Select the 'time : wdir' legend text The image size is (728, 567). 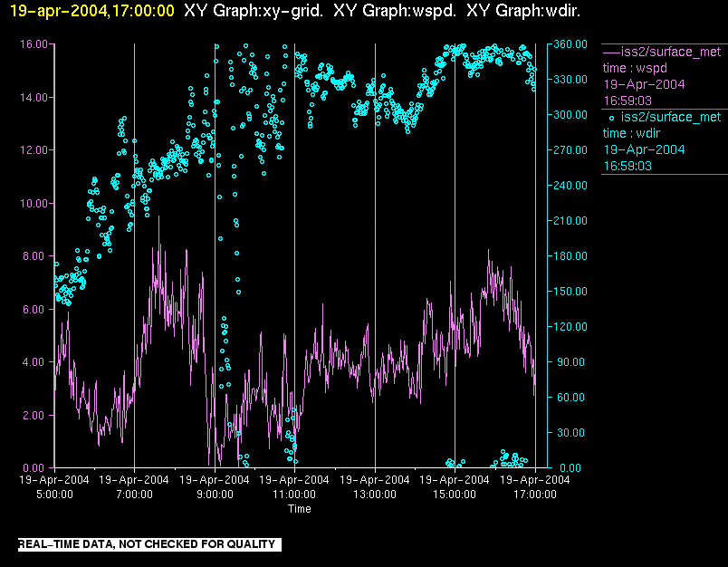tap(631, 134)
